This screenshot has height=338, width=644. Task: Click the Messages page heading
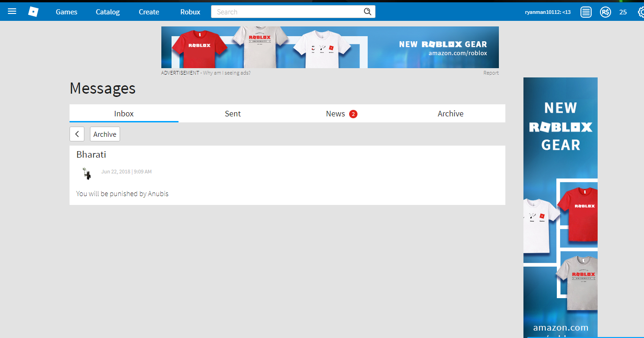[102, 88]
